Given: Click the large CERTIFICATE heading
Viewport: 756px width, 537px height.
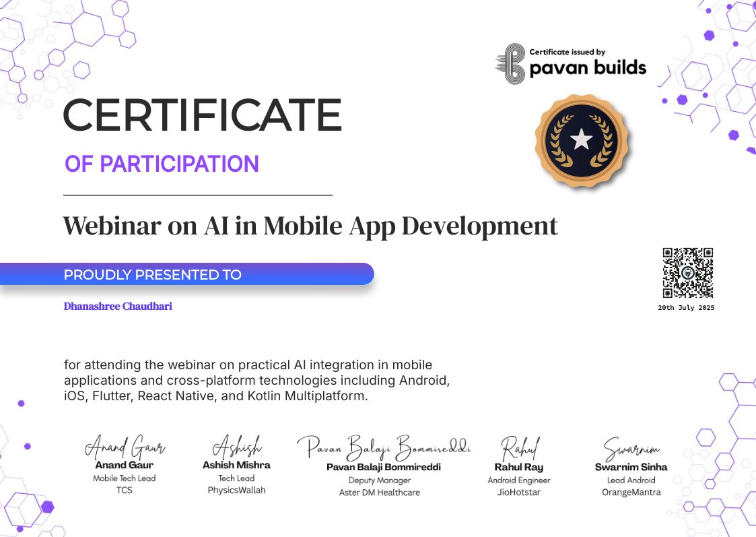Looking at the screenshot, I should click(x=202, y=115).
